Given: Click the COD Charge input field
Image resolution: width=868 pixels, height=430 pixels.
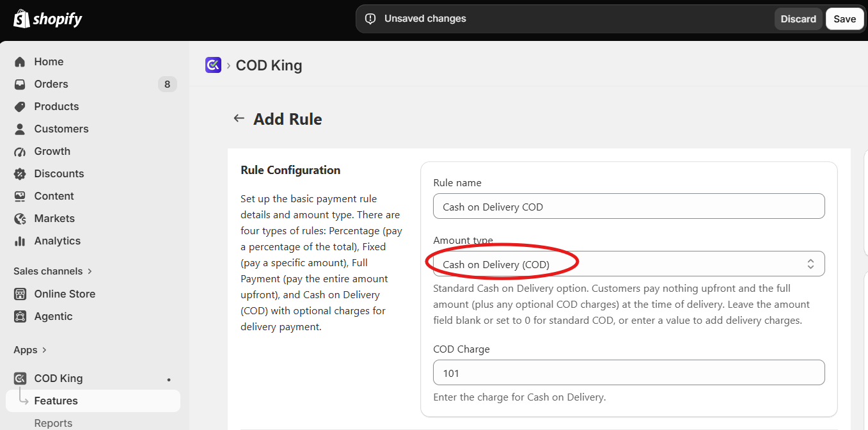Looking at the screenshot, I should (629, 373).
